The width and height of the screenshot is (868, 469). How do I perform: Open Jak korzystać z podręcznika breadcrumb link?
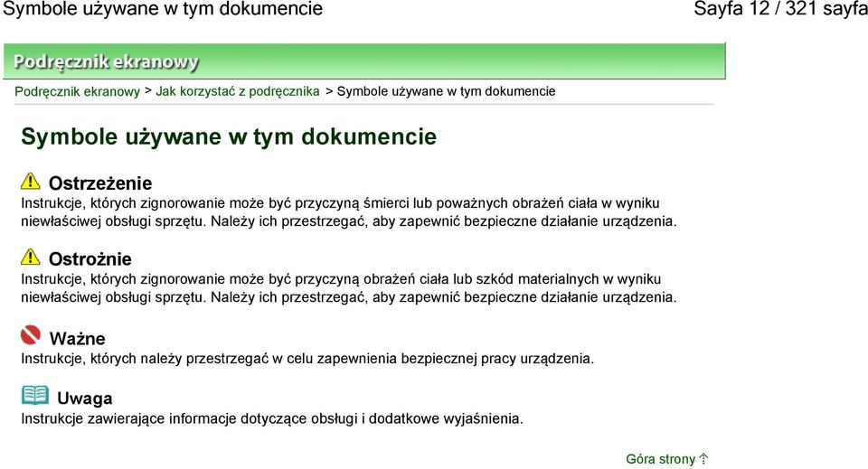tap(238, 91)
